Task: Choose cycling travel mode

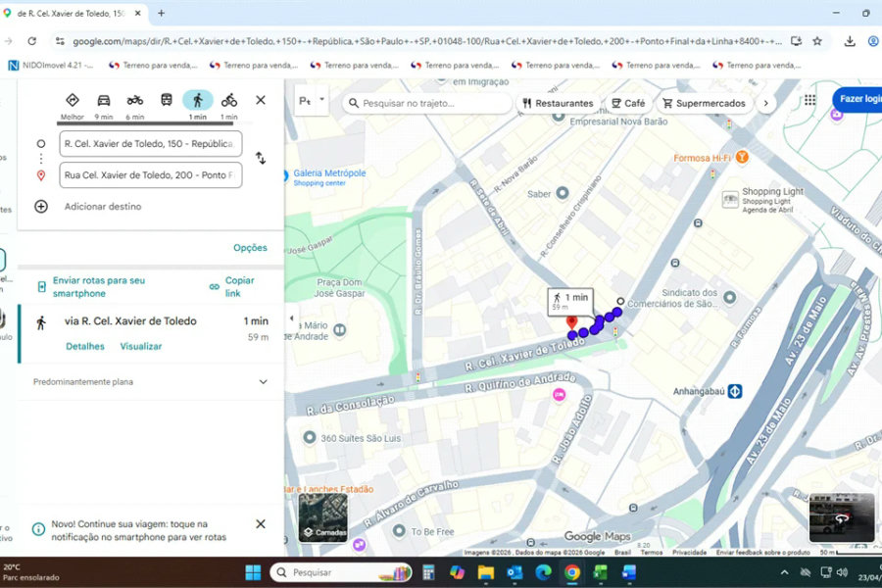Action: 229,100
